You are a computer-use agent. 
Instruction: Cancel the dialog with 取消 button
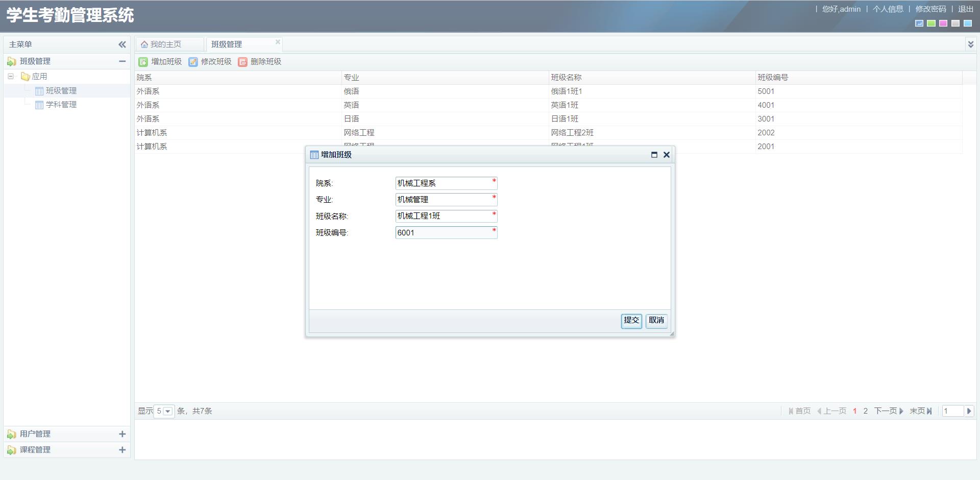pyautogui.click(x=656, y=321)
